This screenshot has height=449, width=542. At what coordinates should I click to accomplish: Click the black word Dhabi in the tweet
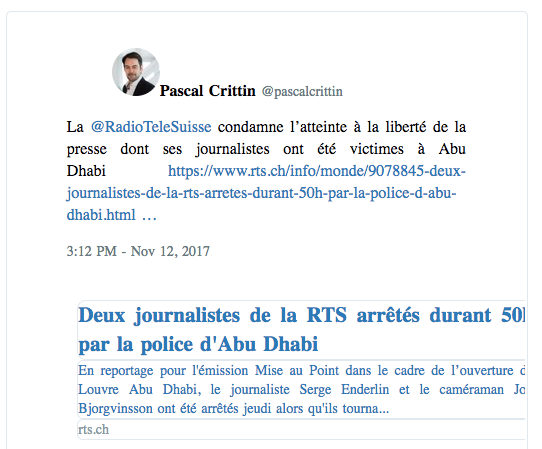[x=86, y=171]
